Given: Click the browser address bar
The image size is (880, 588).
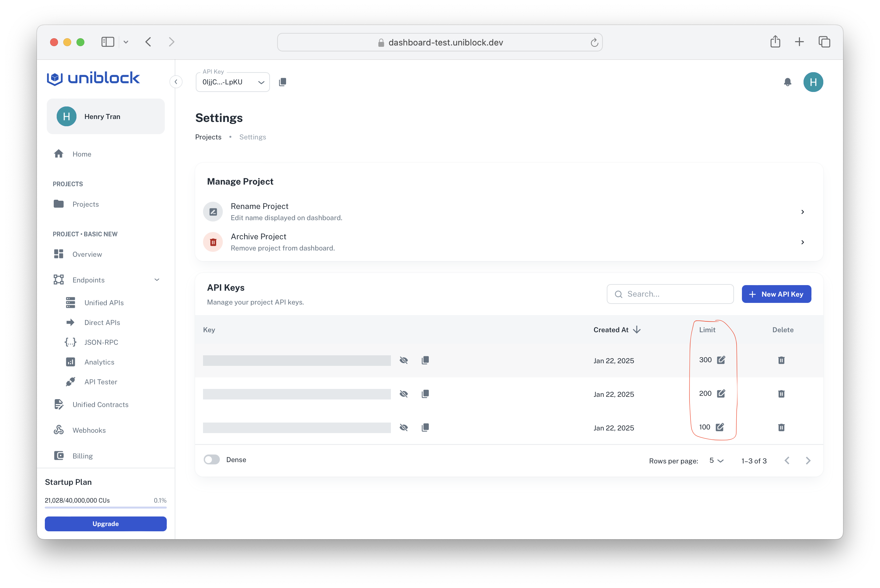Looking at the screenshot, I should 440,42.
